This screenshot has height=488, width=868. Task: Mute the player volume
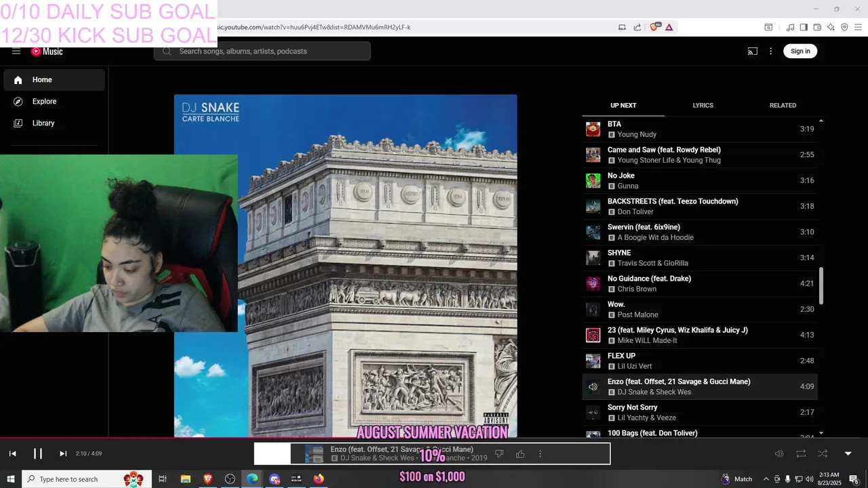tap(779, 454)
